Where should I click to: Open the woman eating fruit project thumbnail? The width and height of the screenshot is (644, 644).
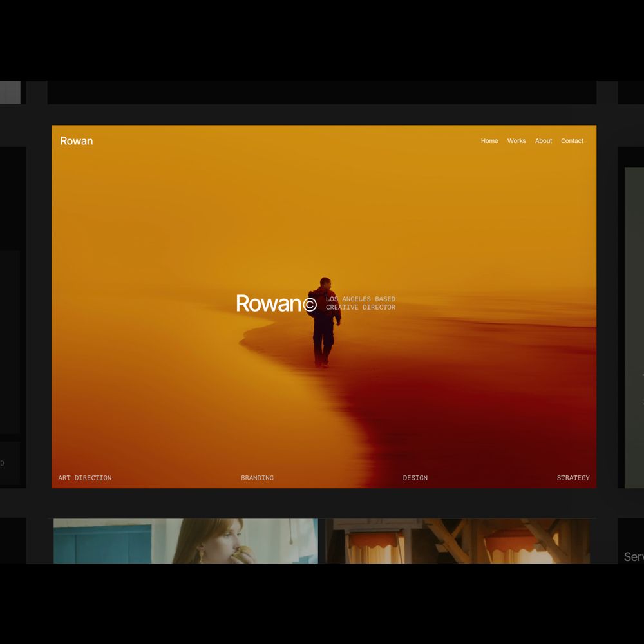[x=185, y=541]
